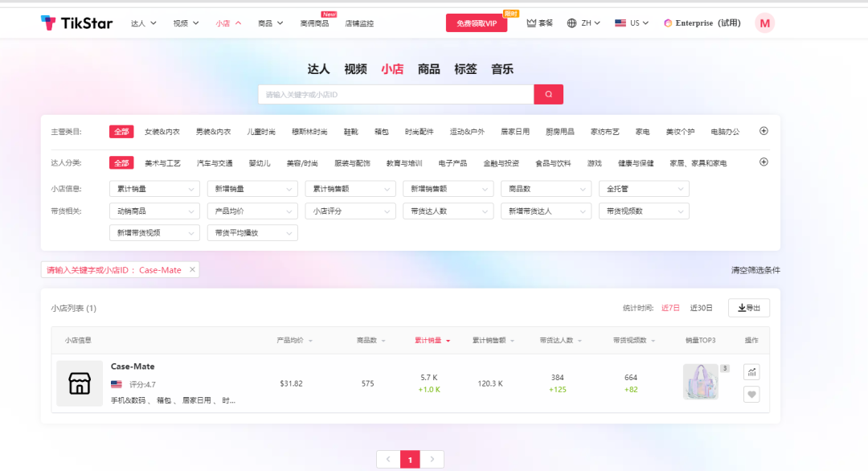The height and width of the screenshot is (471, 868).
Task: Click the shop keyword search input
Action: [395, 95]
